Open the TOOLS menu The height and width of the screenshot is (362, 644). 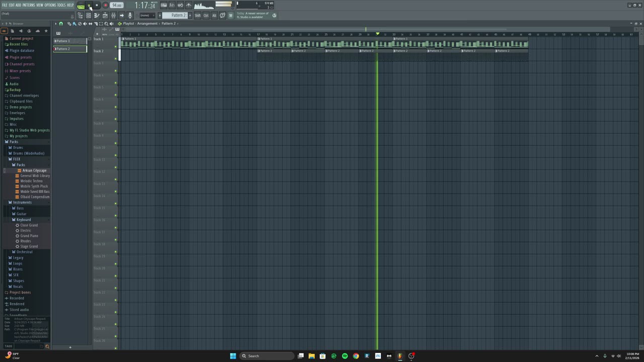point(61,5)
